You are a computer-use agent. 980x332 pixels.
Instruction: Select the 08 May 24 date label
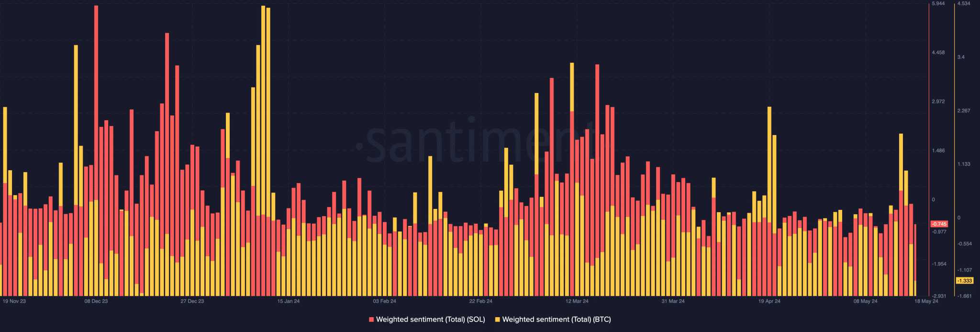[866, 301]
